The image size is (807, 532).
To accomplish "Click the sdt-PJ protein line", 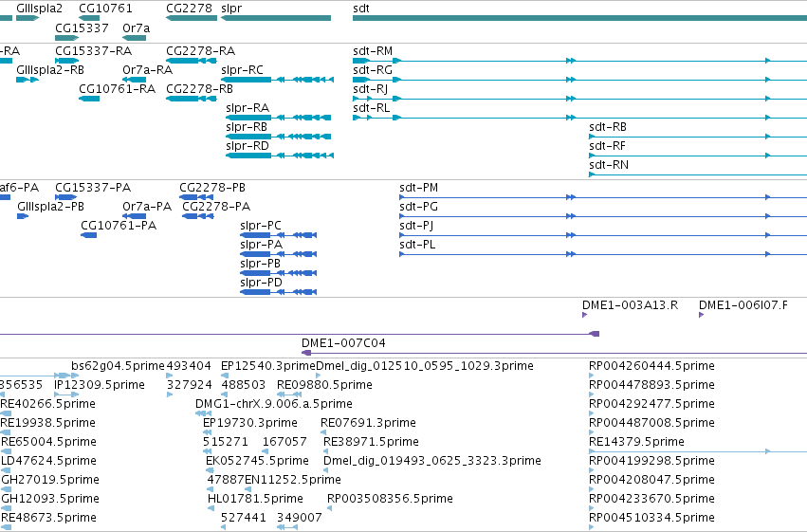I will [603, 235].
